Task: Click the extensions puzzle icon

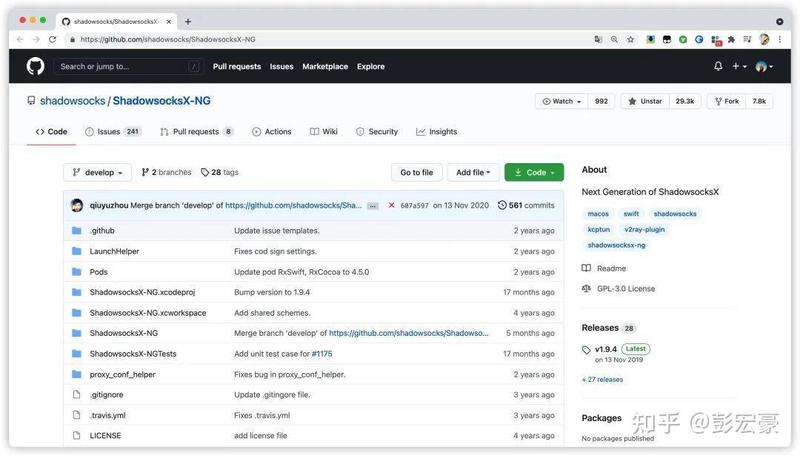Action: 731,39
